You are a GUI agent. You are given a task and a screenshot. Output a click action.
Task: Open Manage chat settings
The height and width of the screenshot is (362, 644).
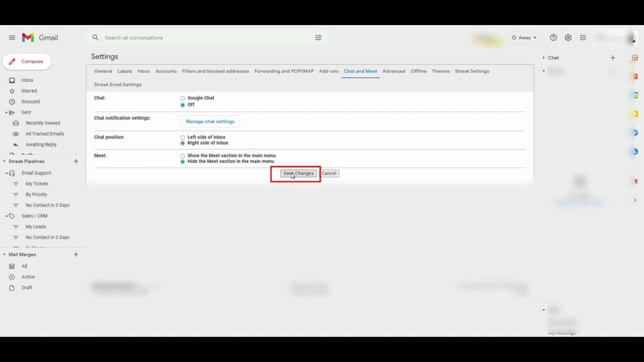(x=210, y=121)
